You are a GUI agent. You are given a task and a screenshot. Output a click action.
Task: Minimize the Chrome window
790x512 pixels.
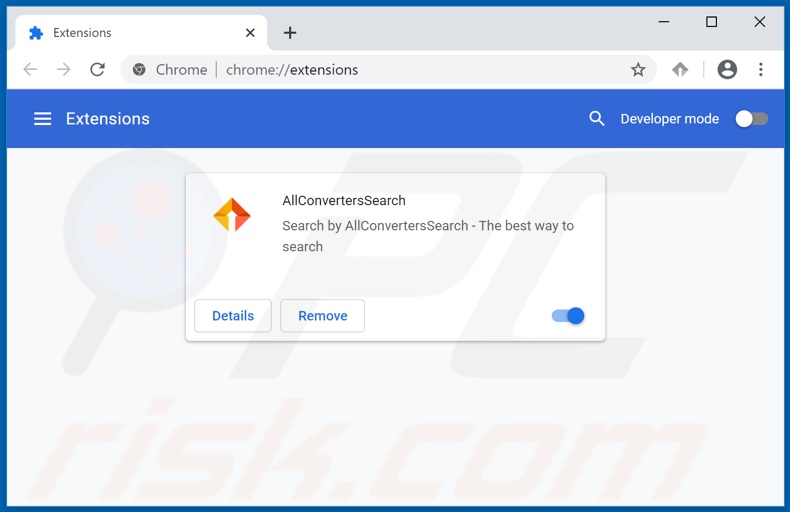[664, 22]
